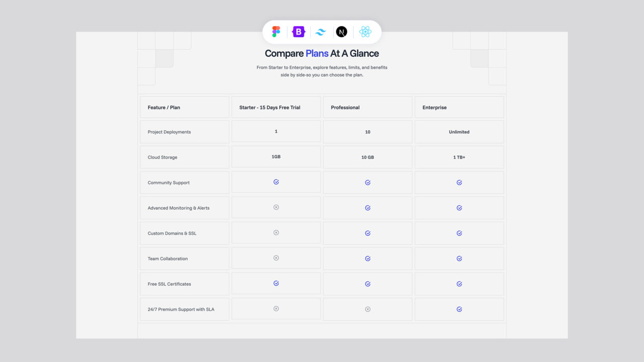Viewport: 644px width, 362px height.
Task: Click the Next.js logo icon
Action: [342, 31]
